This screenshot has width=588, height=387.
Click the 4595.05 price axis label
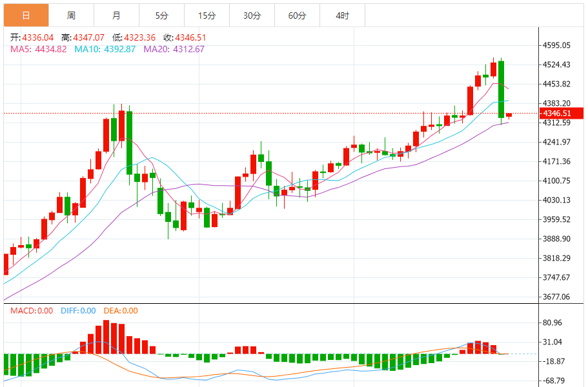(556, 45)
